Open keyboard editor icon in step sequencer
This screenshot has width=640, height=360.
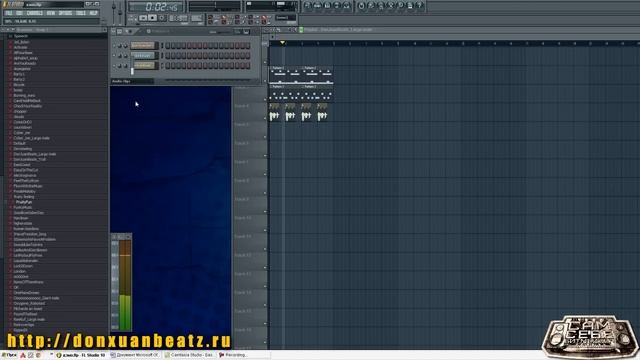246,31
